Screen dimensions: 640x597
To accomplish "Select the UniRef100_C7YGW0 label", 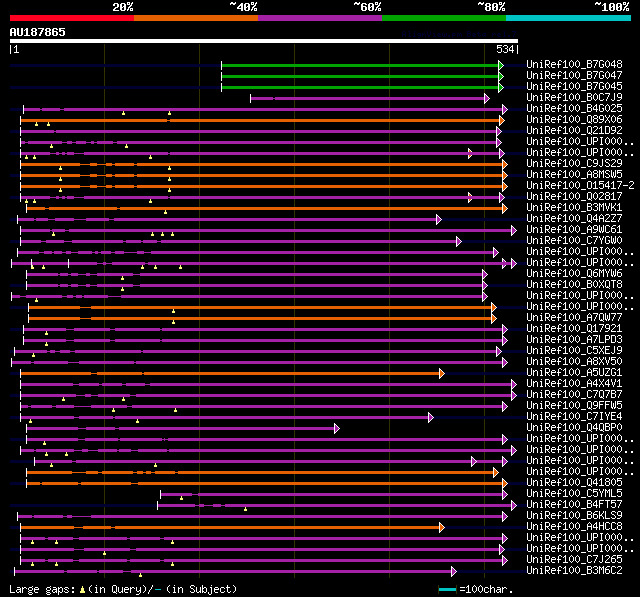I will [574, 241].
